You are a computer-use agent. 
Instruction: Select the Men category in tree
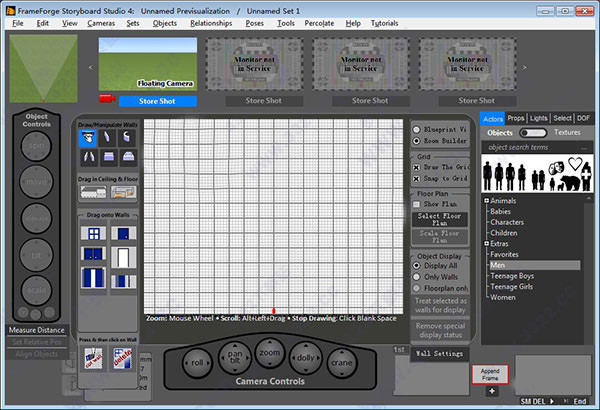point(535,265)
